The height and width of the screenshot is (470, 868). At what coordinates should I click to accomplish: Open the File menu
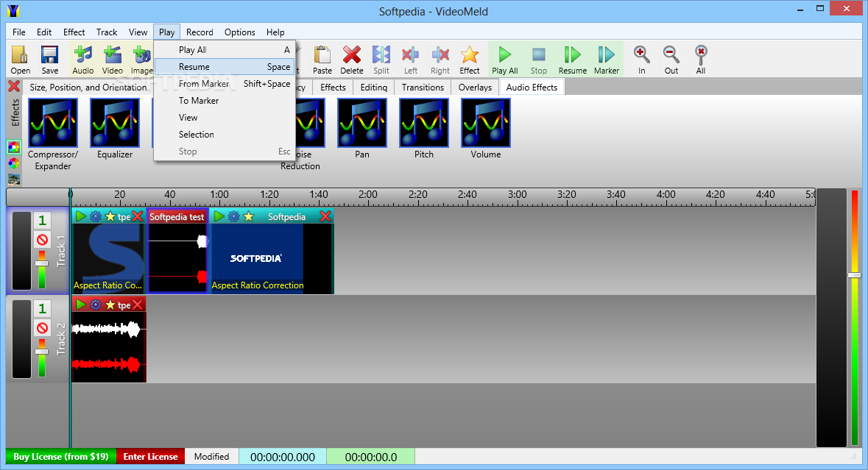pyautogui.click(x=19, y=32)
